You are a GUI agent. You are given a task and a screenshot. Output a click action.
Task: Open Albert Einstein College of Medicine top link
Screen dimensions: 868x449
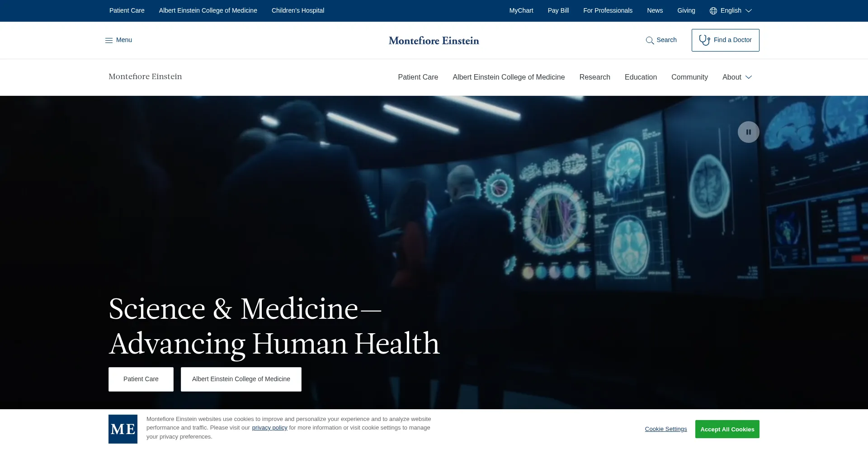[208, 10]
